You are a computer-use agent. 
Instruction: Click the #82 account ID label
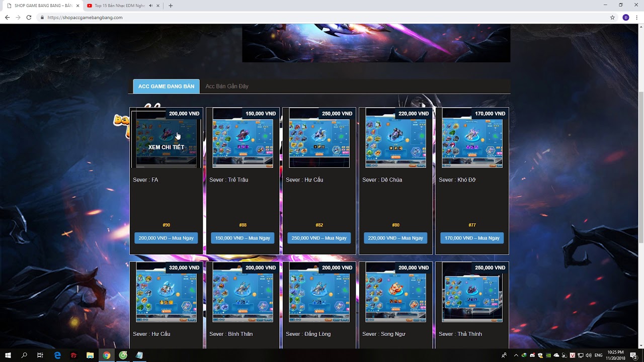click(x=319, y=225)
